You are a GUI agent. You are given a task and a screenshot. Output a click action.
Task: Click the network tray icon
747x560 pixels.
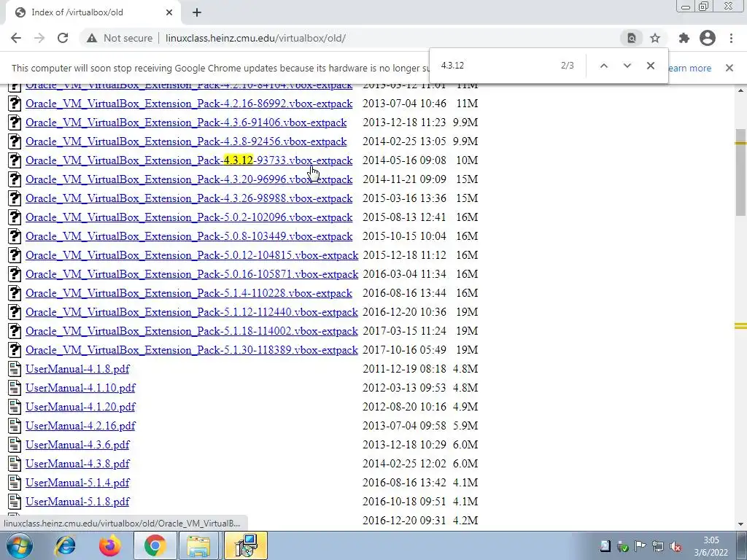658,546
